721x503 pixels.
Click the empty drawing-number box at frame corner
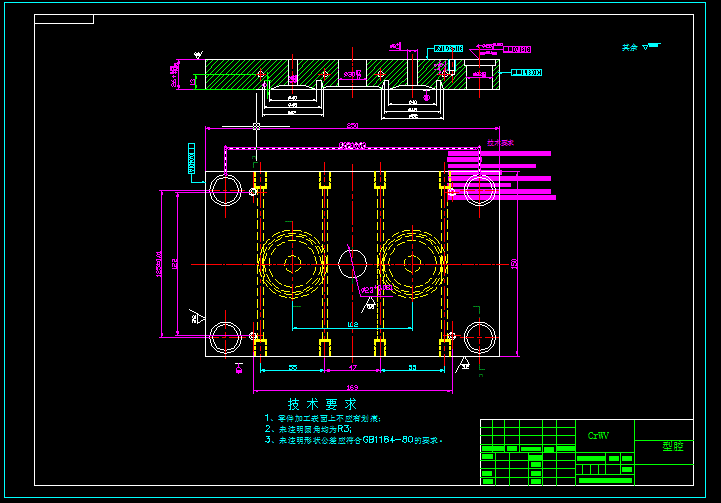[x=64, y=19]
